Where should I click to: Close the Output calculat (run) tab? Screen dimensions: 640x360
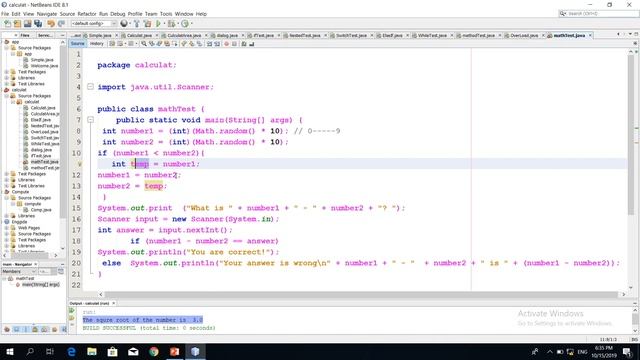pos(113,303)
